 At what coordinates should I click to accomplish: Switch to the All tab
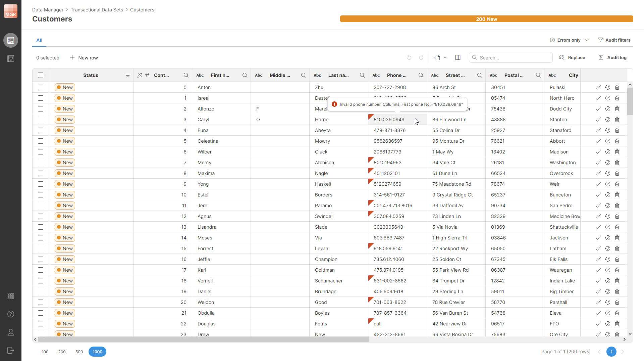(x=39, y=40)
